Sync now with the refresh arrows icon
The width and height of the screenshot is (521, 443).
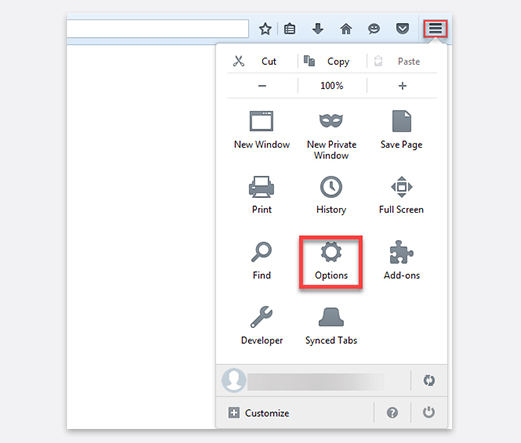point(429,380)
